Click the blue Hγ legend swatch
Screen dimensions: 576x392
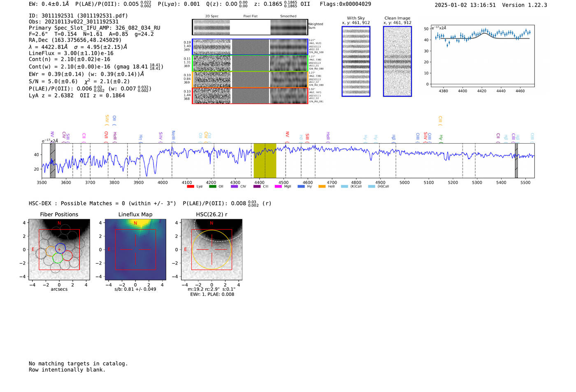pyautogui.click(x=301, y=187)
